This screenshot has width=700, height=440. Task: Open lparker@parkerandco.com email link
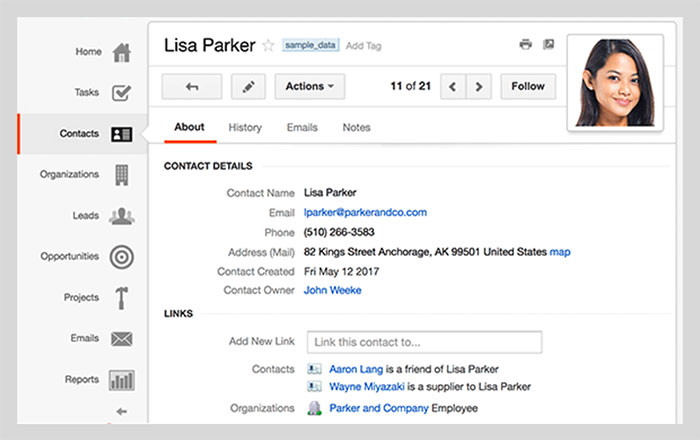pos(365,212)
